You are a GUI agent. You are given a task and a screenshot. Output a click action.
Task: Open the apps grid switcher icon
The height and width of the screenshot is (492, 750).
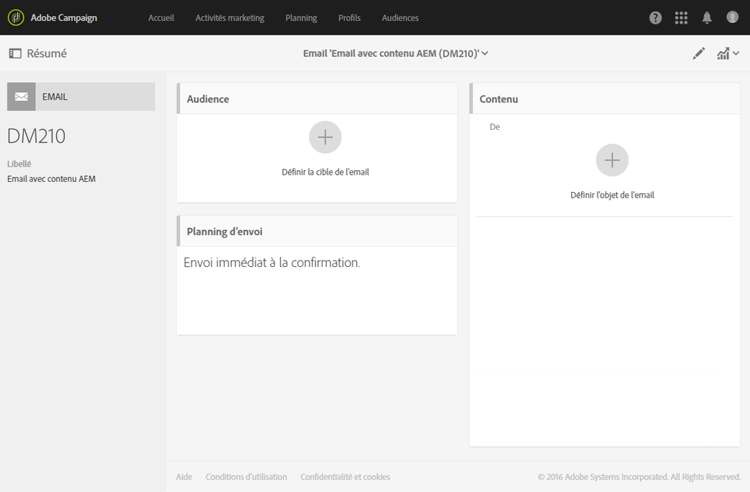[681, 18]
